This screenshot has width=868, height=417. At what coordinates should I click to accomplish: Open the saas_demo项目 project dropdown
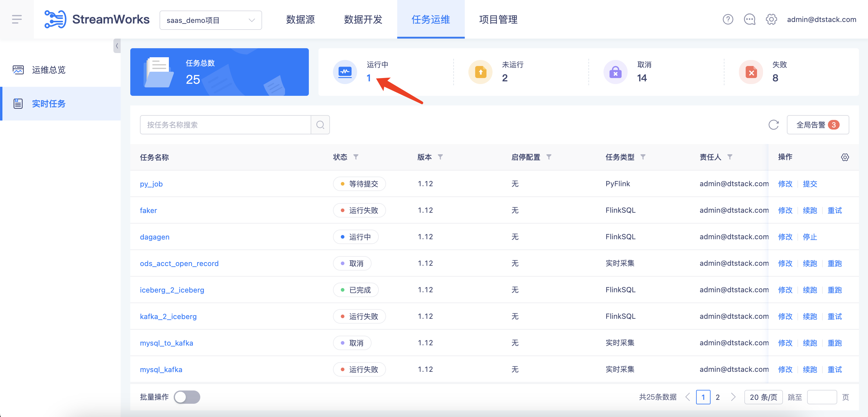(x=211, y=20)
